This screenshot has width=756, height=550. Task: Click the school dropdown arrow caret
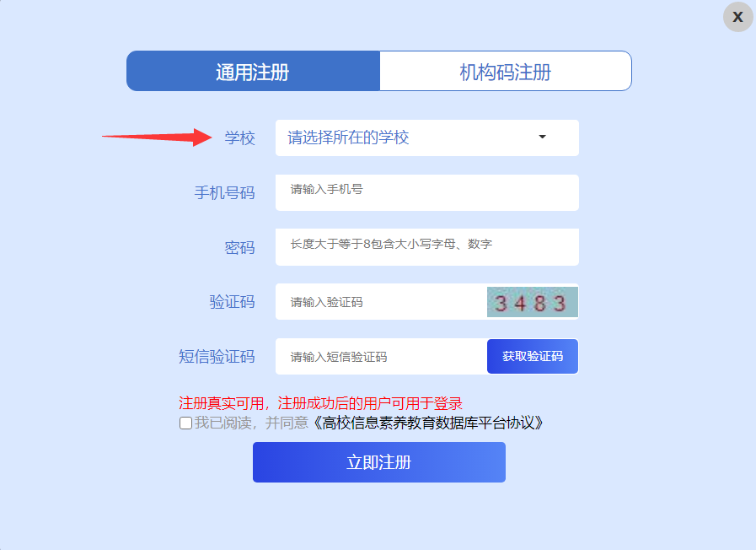click(543, 137)
